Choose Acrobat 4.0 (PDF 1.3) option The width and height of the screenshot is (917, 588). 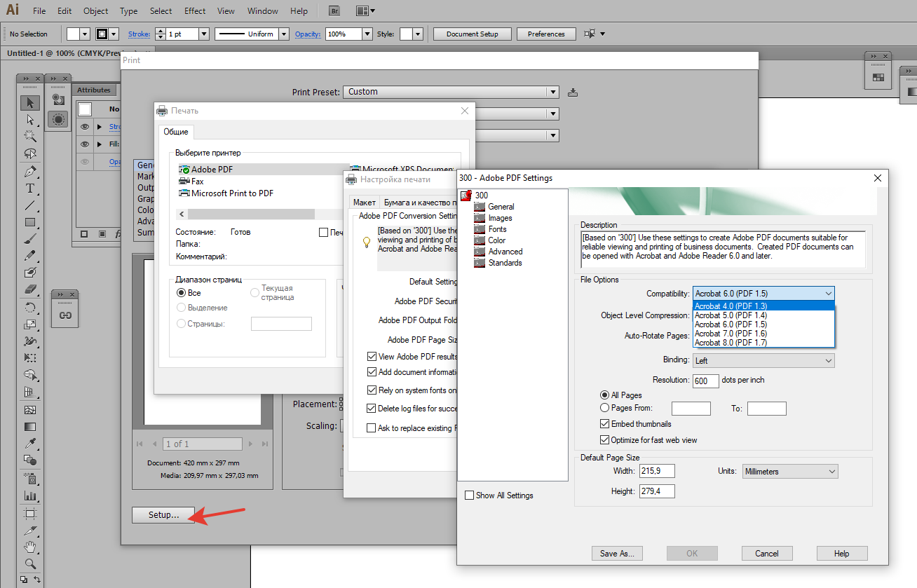pyautogui.click(x=763, y=306)
